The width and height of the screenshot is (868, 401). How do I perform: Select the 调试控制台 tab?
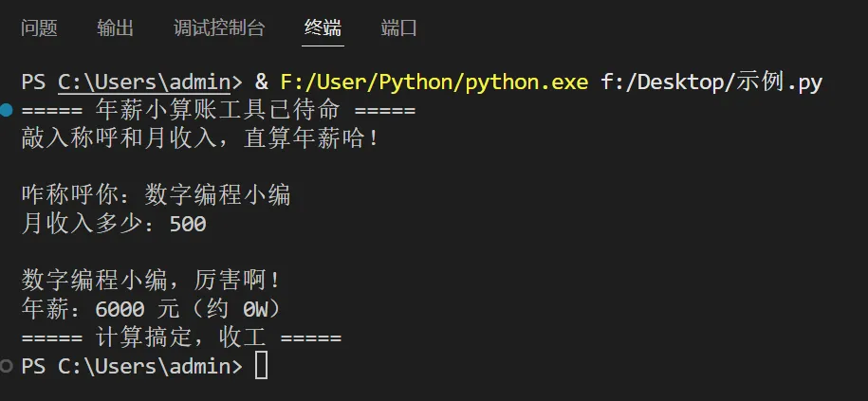coord(219,28)
